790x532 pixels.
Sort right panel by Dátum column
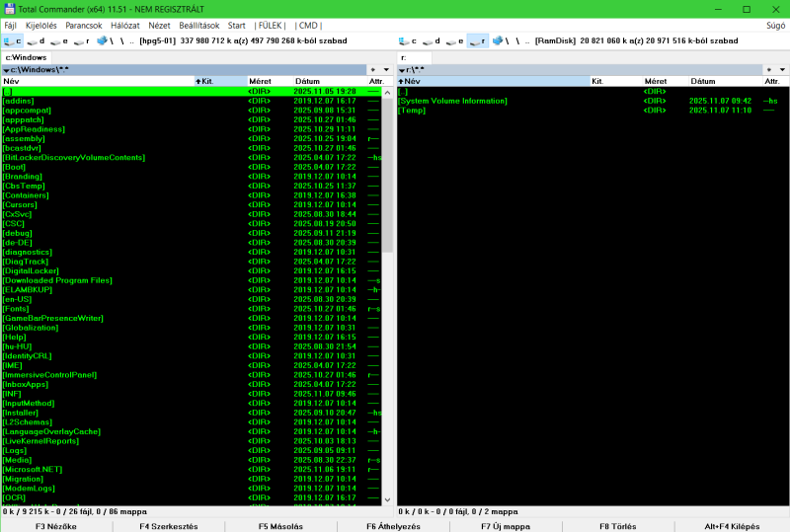[x=726, y=81]
